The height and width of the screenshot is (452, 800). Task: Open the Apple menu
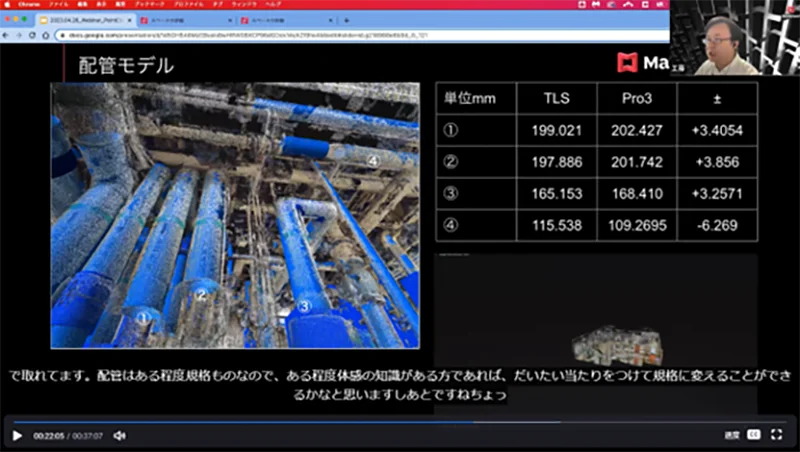(7, 4)
